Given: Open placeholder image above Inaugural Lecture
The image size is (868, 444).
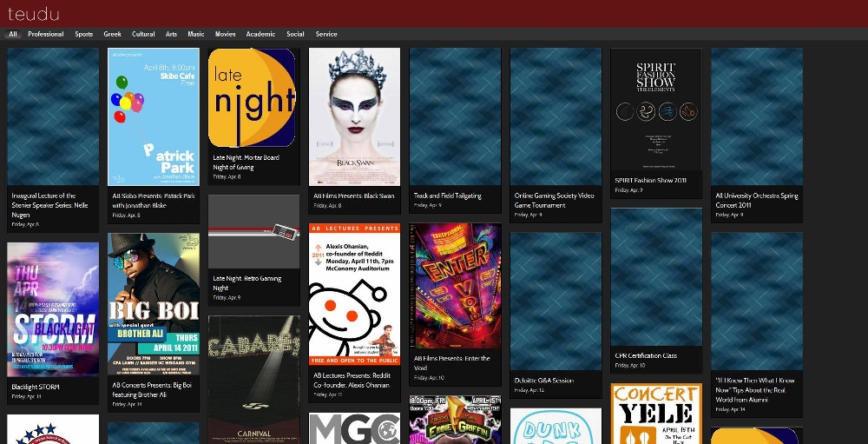Looking at the screenshot, I should [x=53, y=116].
